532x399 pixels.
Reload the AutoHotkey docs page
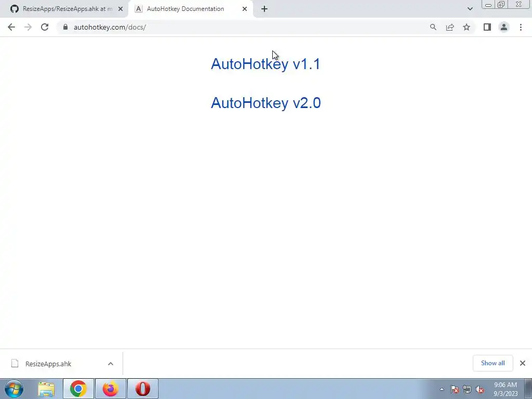tap(45, 27)
